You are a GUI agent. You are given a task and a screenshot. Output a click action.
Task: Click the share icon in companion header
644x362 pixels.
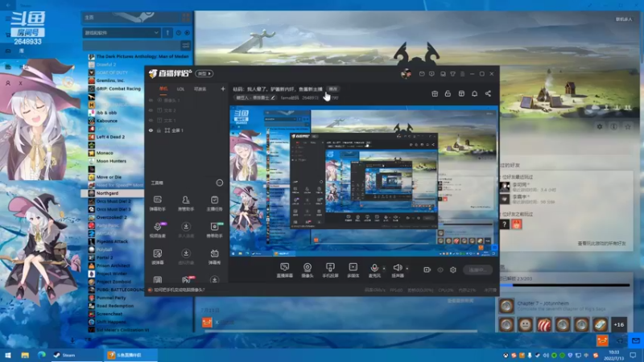coord(488,93)
